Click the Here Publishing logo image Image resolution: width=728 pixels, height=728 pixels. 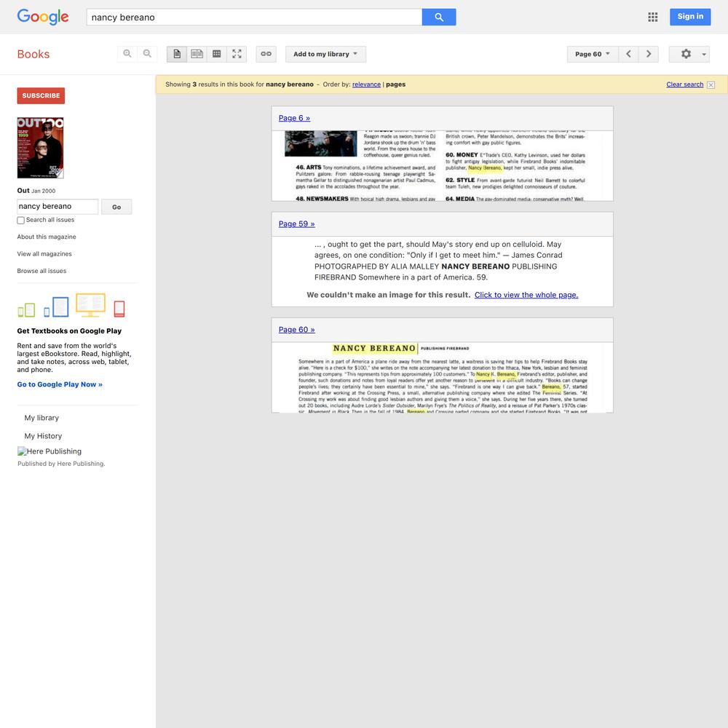22,451
